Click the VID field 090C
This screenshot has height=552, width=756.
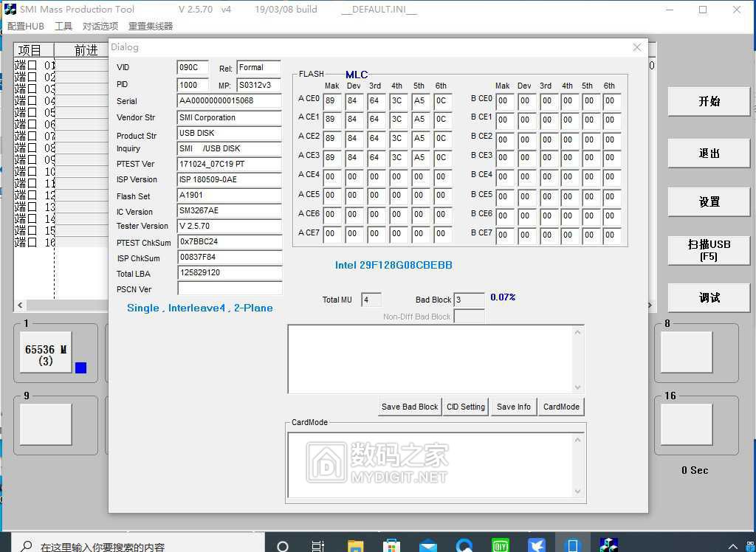pyautogui.click(x=193, y=67)
